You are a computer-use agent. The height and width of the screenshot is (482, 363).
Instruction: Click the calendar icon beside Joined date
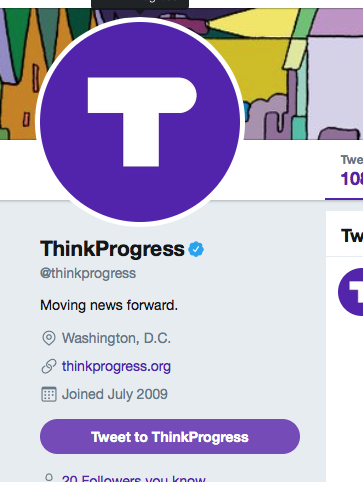tap(49, 394)
